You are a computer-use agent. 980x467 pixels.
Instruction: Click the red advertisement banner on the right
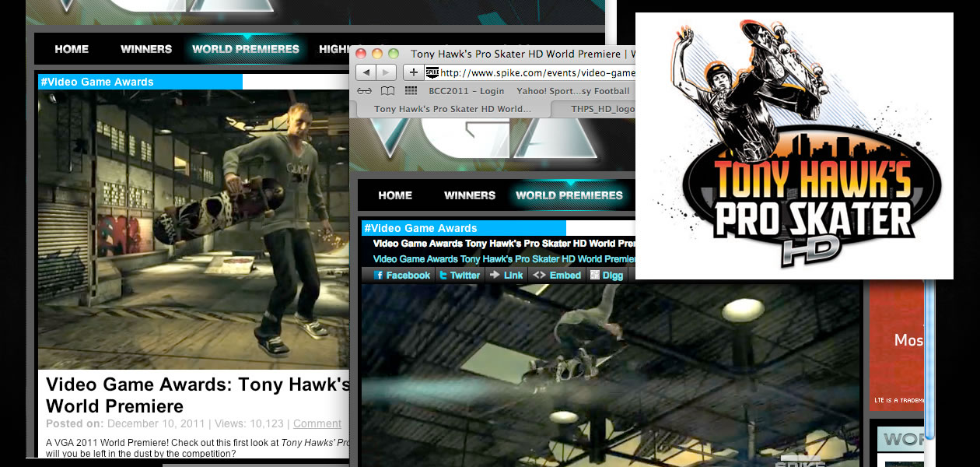point(896,345)
